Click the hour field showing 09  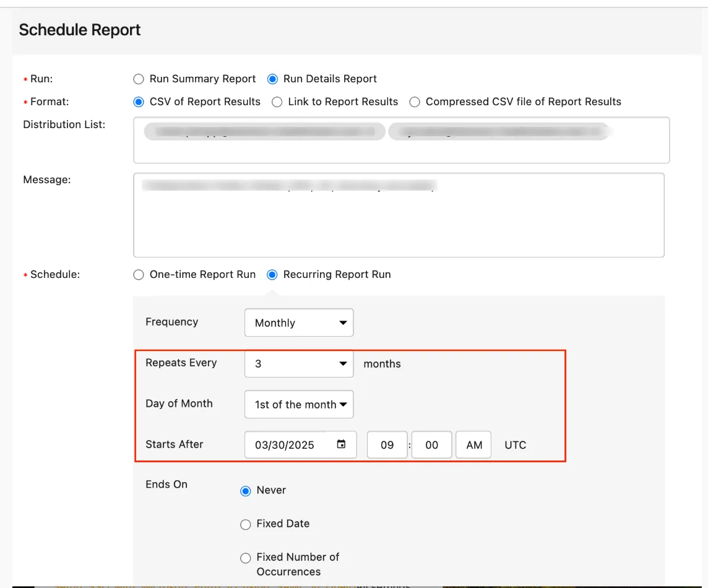point(387,445)
